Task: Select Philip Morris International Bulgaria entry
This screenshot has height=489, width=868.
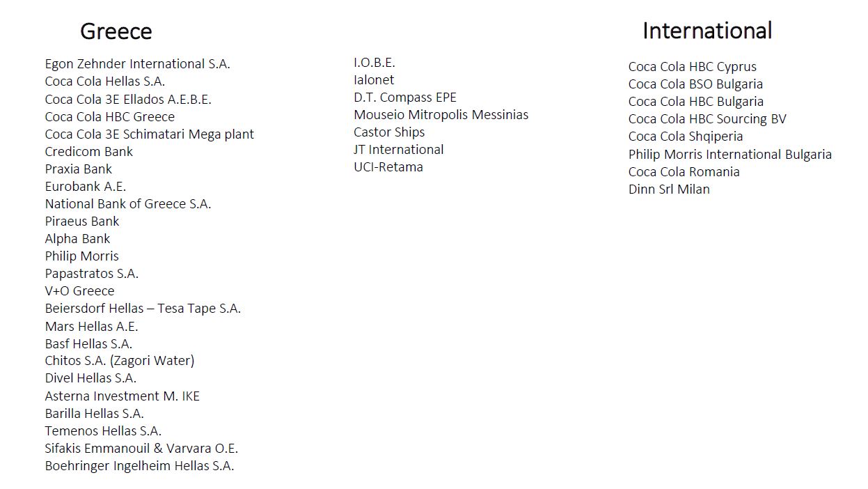Action: [x=729, y=155]
